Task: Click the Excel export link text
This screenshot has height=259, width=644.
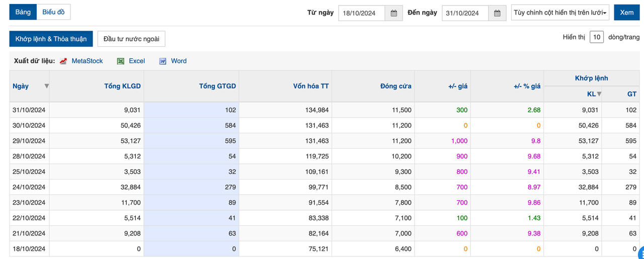Action: click(x=137, y=61)
